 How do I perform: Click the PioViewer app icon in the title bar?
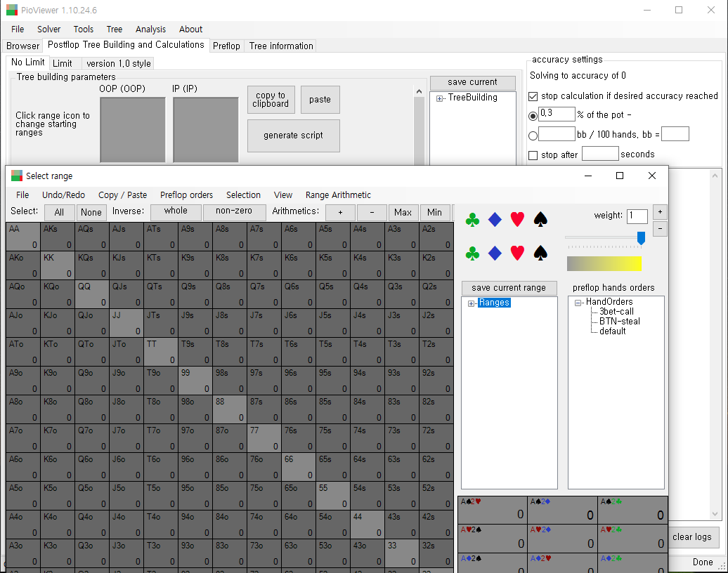[12, 10]
